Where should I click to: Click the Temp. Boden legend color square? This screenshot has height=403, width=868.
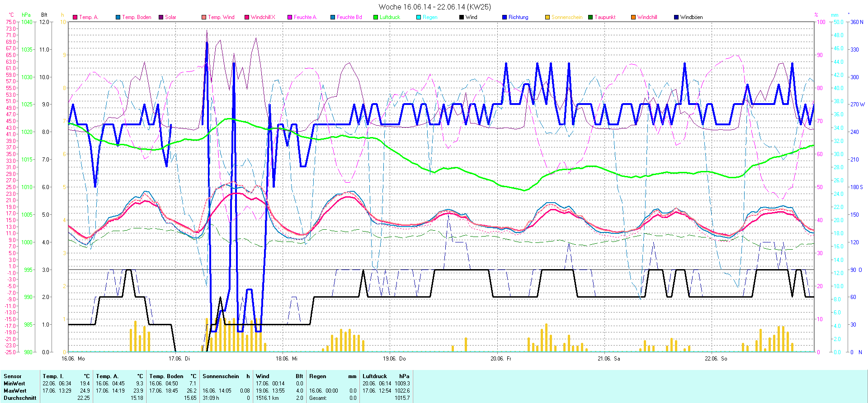118,17
